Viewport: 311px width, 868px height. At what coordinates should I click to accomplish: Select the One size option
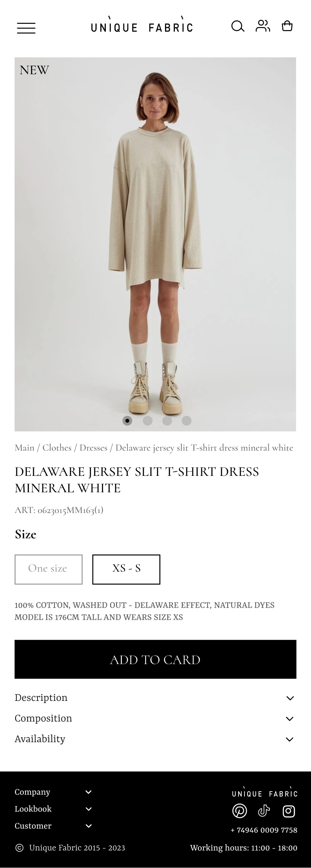(x=48, y=569)
